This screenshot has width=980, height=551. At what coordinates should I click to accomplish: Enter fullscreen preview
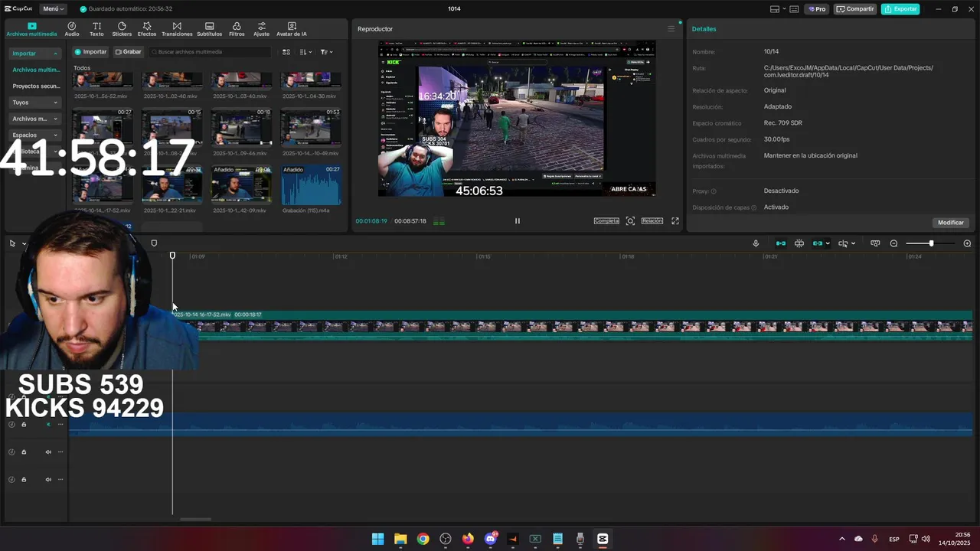pyautogui.click(x=675, y=221)
